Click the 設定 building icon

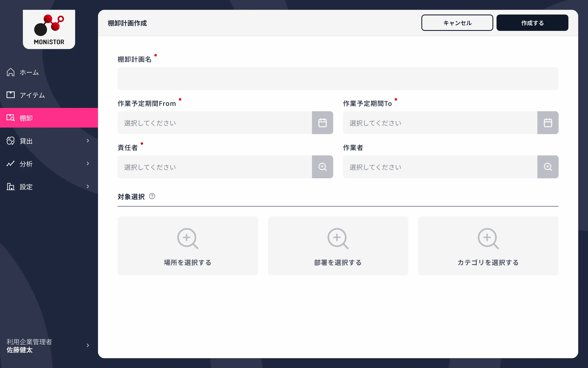10,186
